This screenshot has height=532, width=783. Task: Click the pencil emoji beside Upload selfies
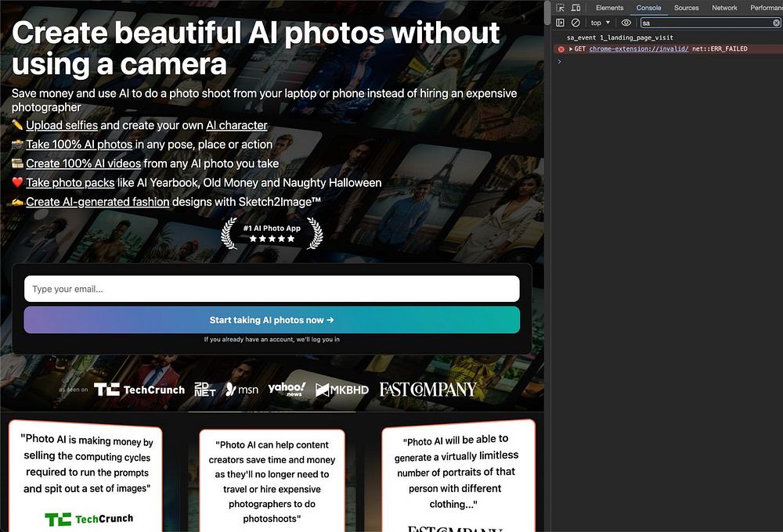(x=17, y=124)
